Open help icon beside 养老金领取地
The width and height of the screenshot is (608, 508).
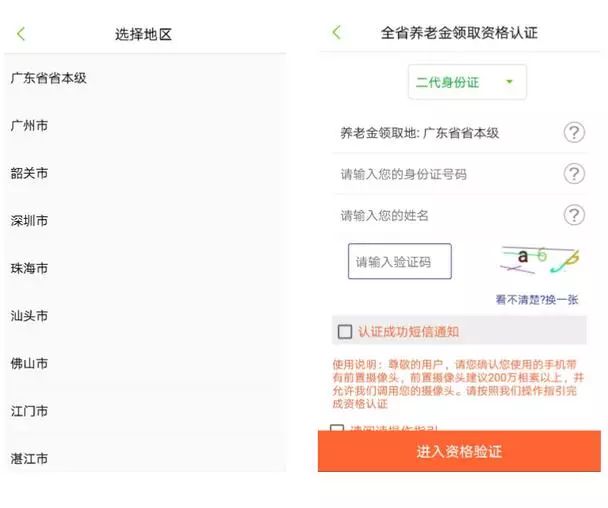coord(574,133)
